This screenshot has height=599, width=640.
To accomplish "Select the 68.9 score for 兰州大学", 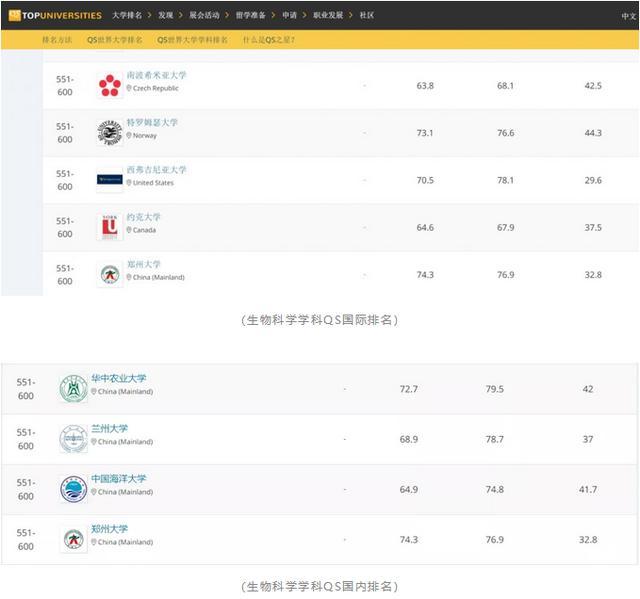I will 409,439.
